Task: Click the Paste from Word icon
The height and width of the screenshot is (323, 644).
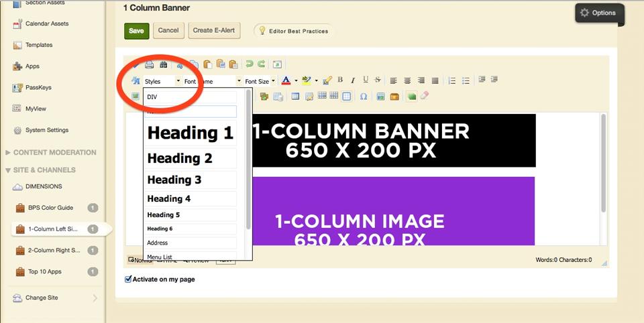Action: point(221,64)
